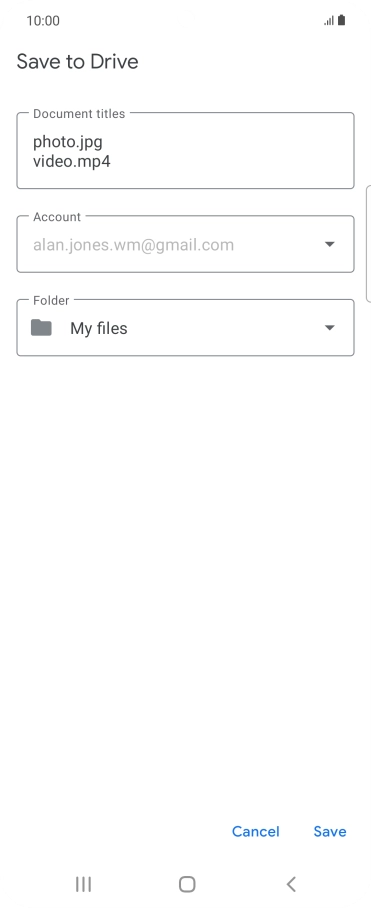Expand the Folder dropdown arrow
Screen dimensions: 371x908
point(329,328)
